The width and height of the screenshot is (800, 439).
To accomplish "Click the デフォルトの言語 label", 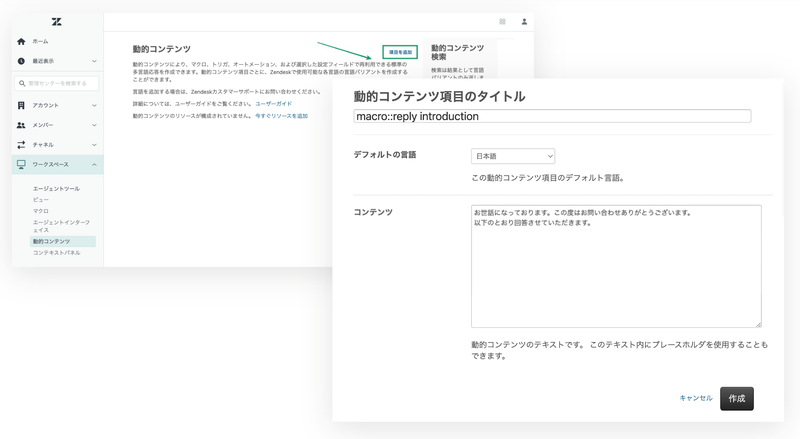I will point(385,155).
